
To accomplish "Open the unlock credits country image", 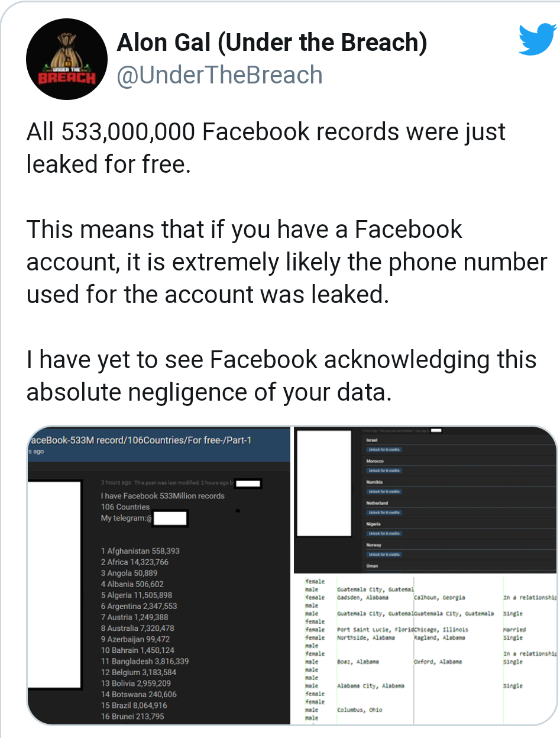I will [425, 500].
